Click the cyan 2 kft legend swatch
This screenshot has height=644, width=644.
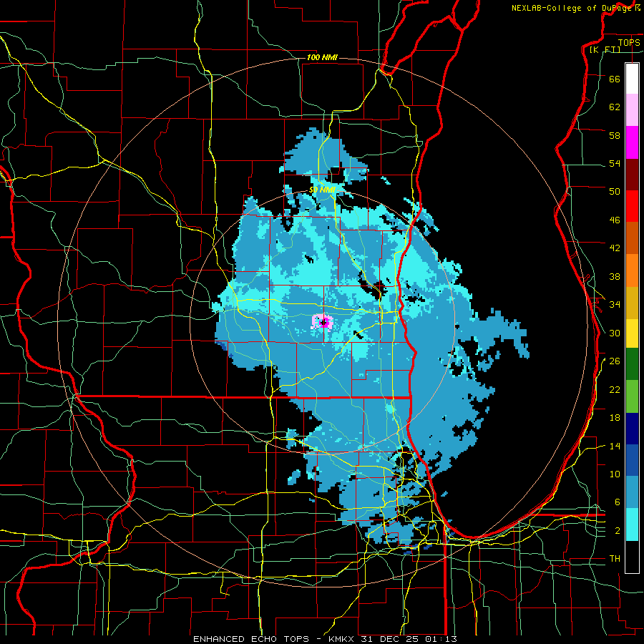(x=632, y=525)
